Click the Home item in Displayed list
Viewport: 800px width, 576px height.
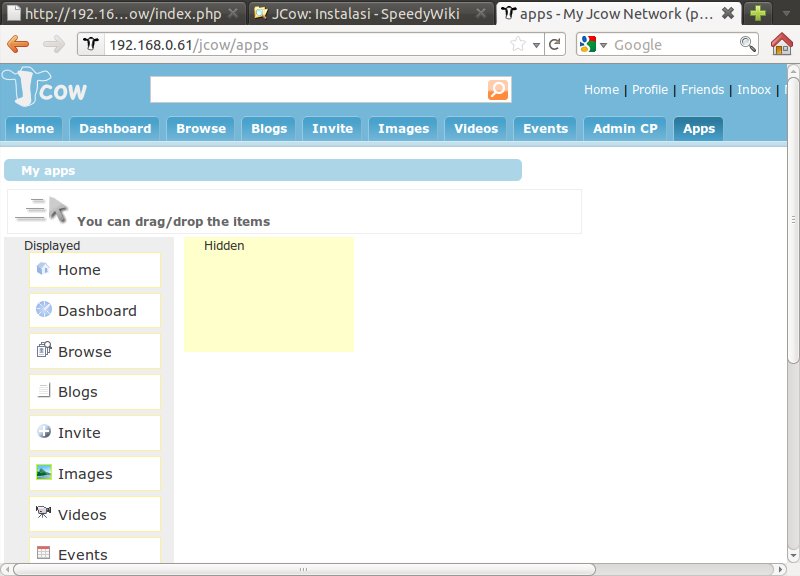[x=95, y=270]
